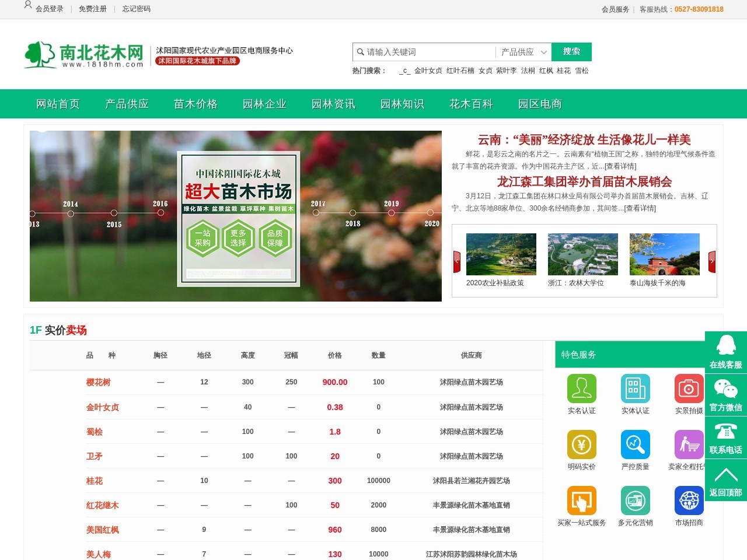This screenshot has width=747, height=560.
Task: Select 买家一站式服务 service icon
Action: pyautogui.click(x=581, y=499)
